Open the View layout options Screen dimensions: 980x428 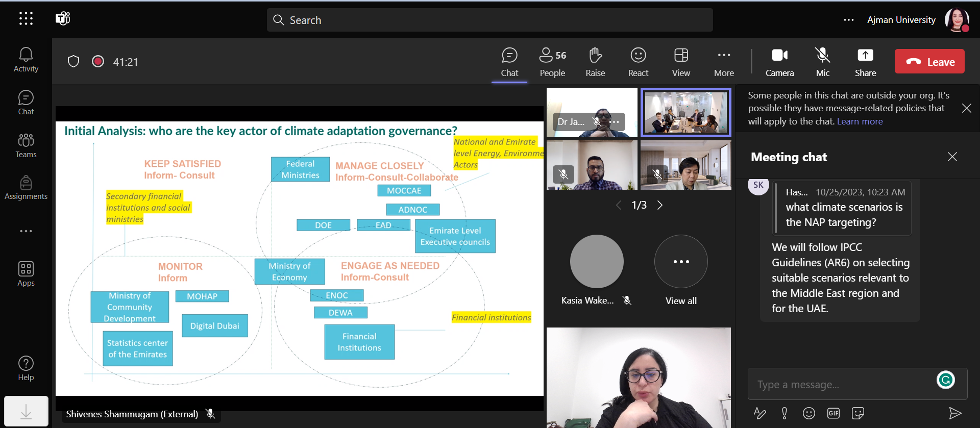tap(681, 62)
